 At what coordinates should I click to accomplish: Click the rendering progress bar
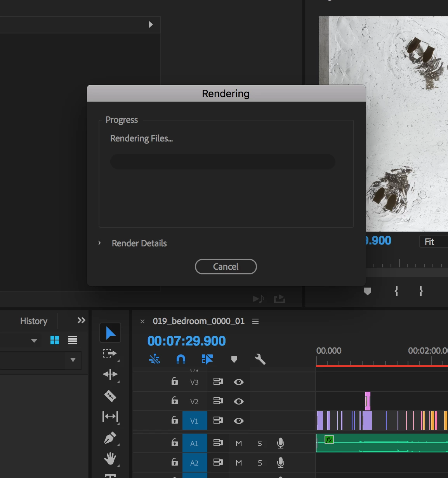coord(223,162)
